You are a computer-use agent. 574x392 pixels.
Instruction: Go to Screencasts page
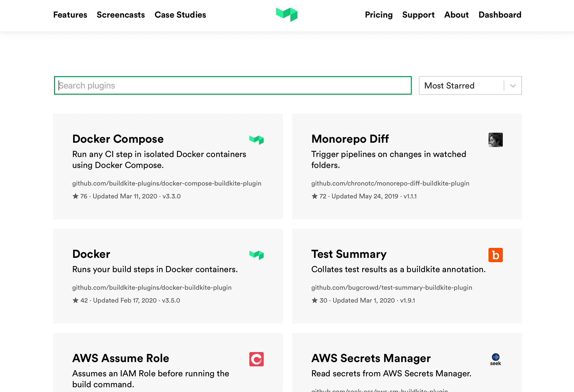(x=121, y=15)
